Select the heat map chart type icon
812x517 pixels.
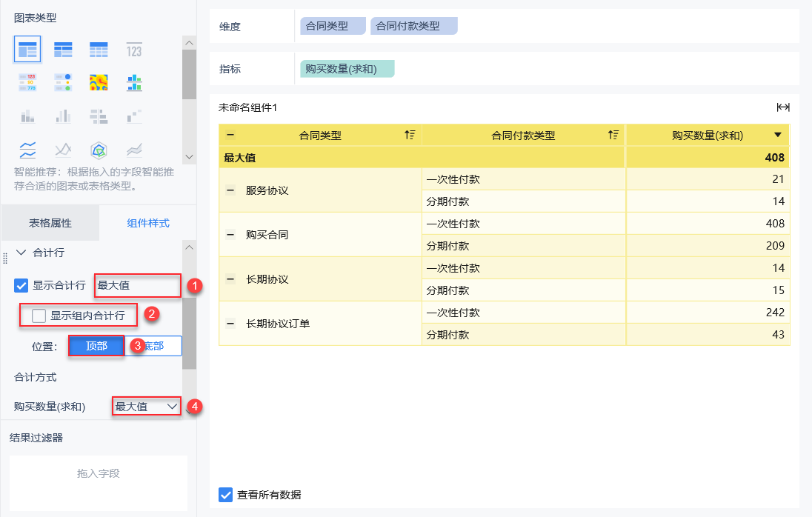[99, 82]
